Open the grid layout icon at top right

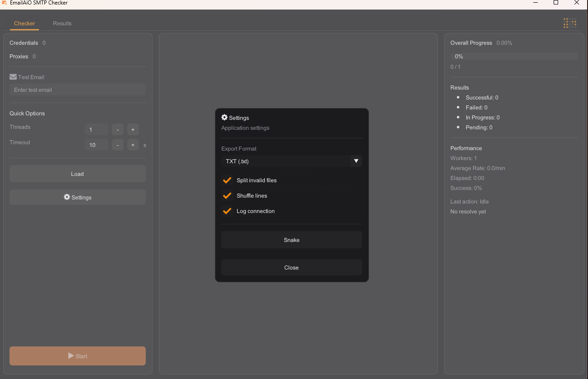click(x=569, y=23)
